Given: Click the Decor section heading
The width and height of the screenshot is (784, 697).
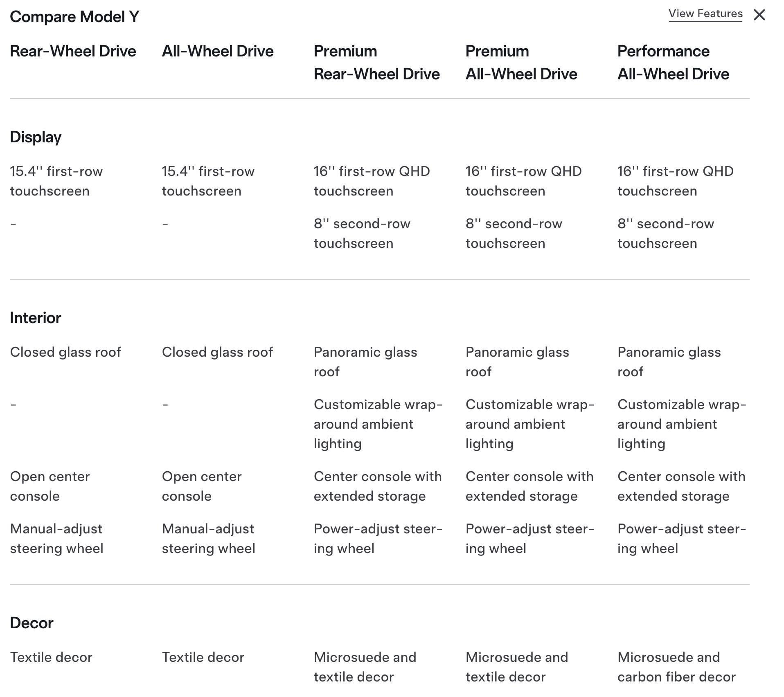Looking at the screenshot, I should tap(32, 623).
